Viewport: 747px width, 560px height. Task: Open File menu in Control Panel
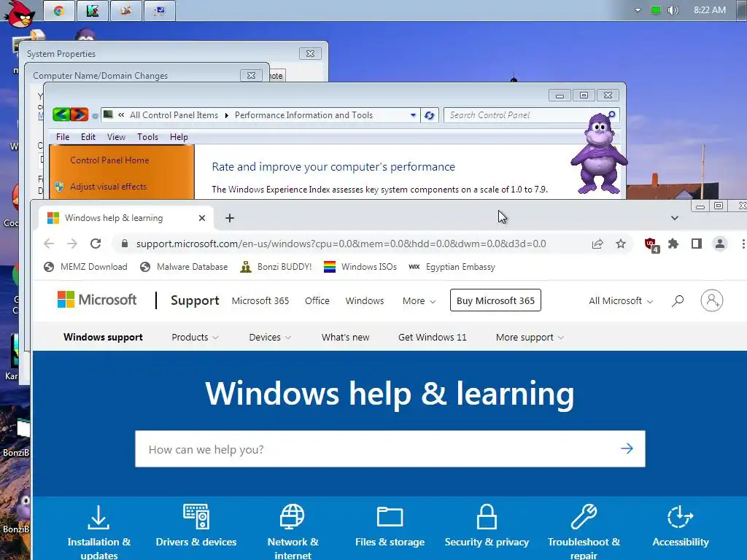click(63, 137)
